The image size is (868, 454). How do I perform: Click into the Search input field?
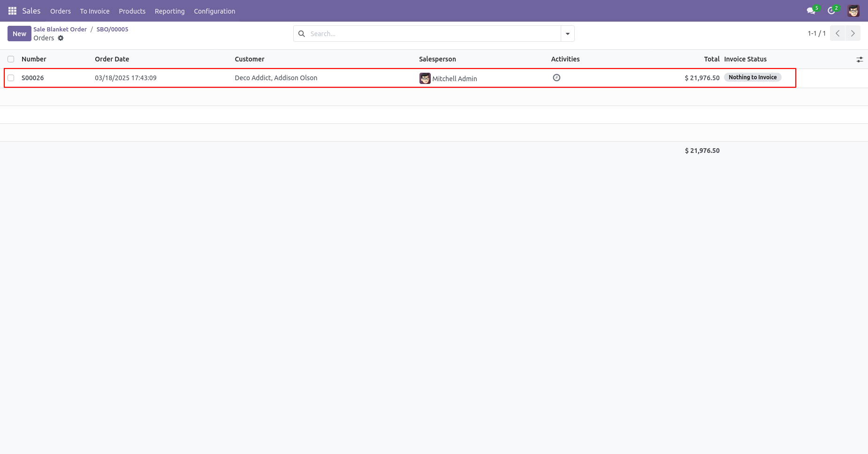tap(434, 34)
